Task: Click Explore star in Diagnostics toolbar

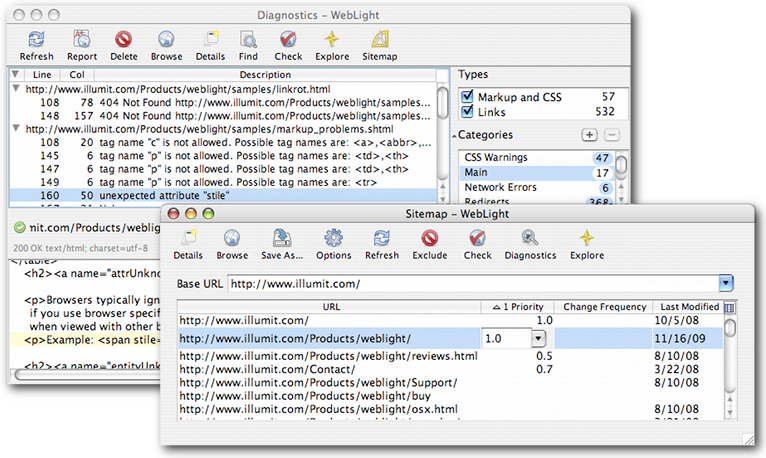Action: (332, 40)
